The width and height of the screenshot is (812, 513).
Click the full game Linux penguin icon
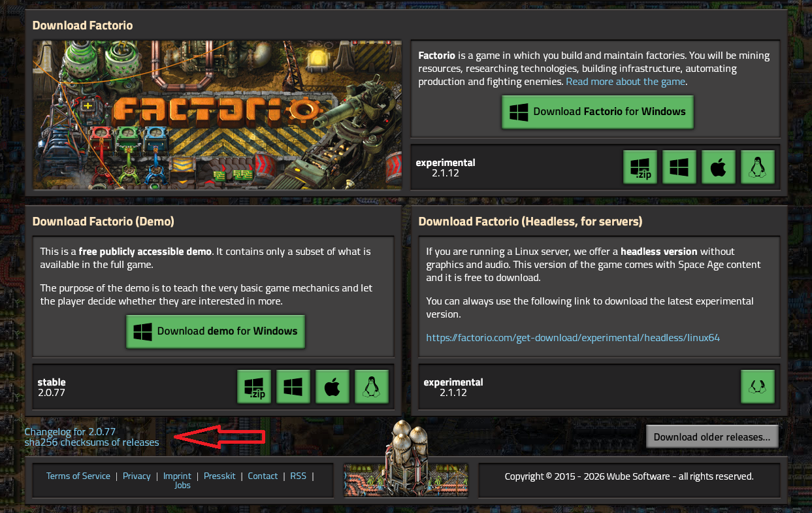[758, 167]
